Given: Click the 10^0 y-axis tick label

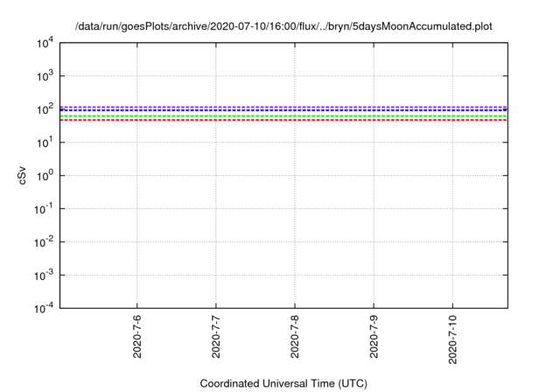Looking at the screenshot, I should click(x=45, y=176).
